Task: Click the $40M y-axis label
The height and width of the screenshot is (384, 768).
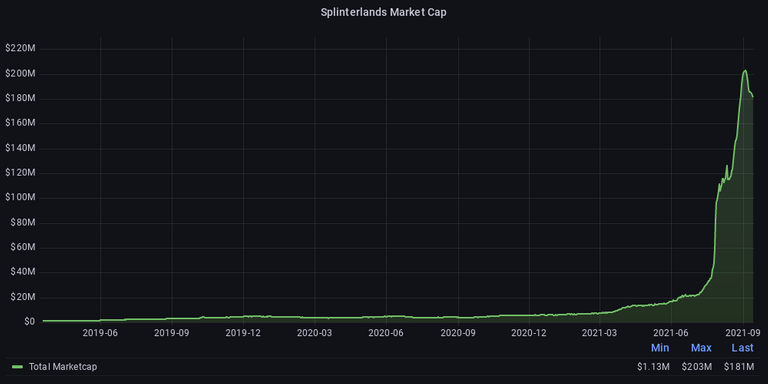Action: click(23, 272)
